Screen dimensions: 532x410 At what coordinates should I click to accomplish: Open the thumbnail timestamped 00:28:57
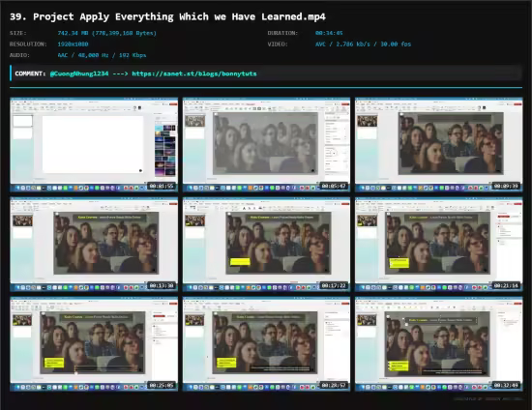[266, 344]
